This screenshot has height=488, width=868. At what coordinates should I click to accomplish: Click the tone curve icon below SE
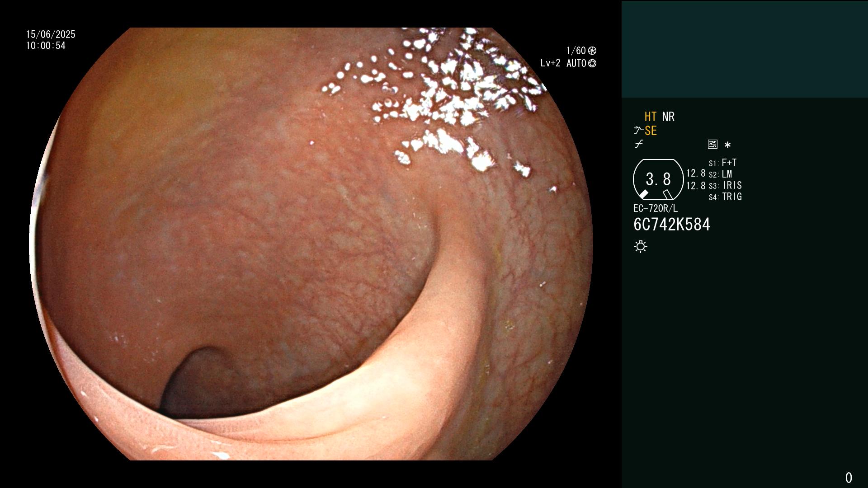(x=638, y=145)
